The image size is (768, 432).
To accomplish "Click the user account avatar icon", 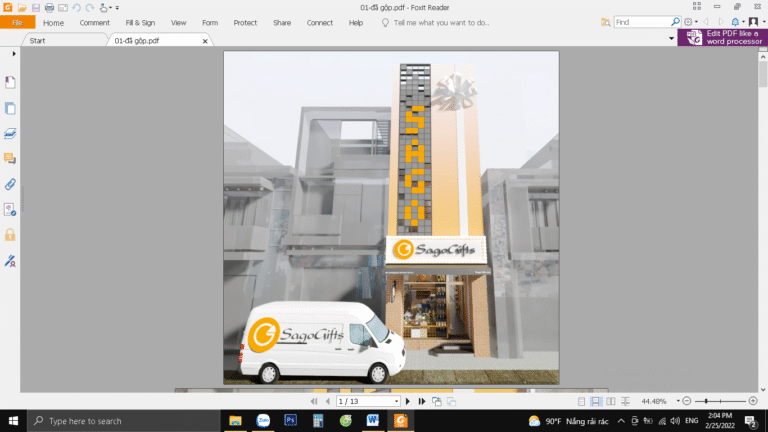I will 753,22.
